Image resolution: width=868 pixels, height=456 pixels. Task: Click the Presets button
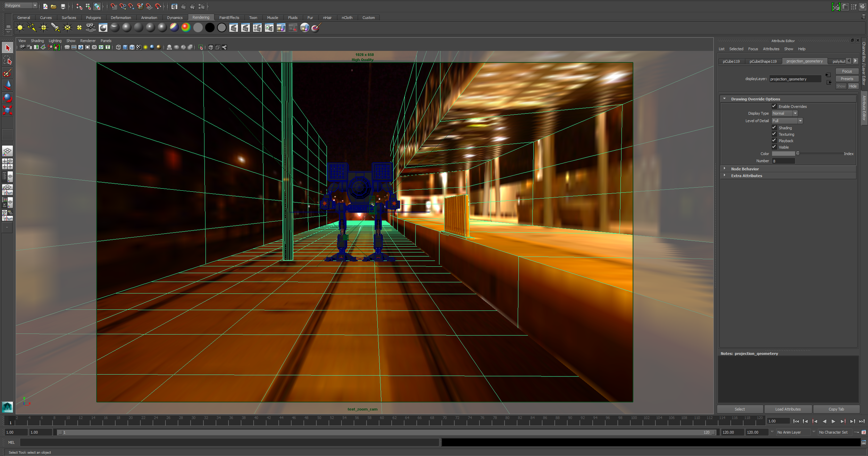coord(847,79)
